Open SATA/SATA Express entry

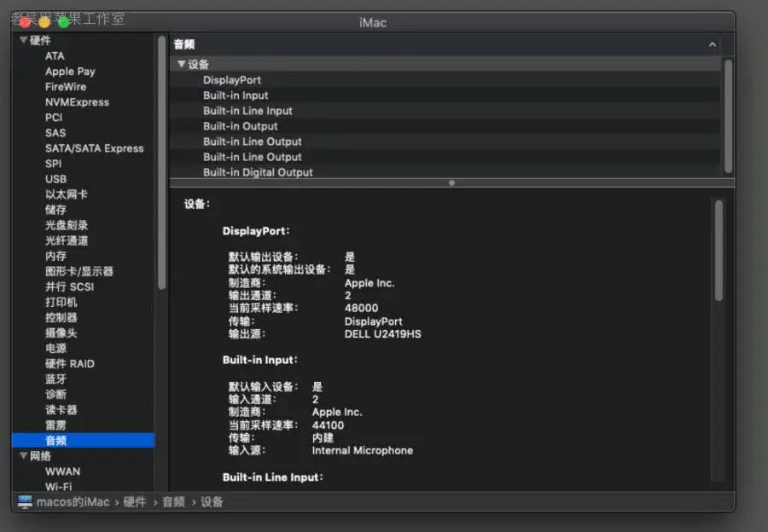(95, 148)
